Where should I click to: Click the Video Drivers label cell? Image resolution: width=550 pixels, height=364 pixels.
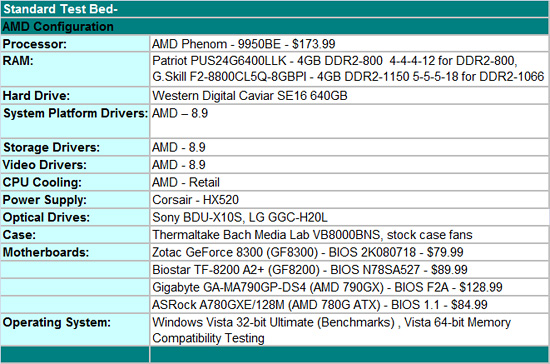pyautogui.click(x=75, y=164)
